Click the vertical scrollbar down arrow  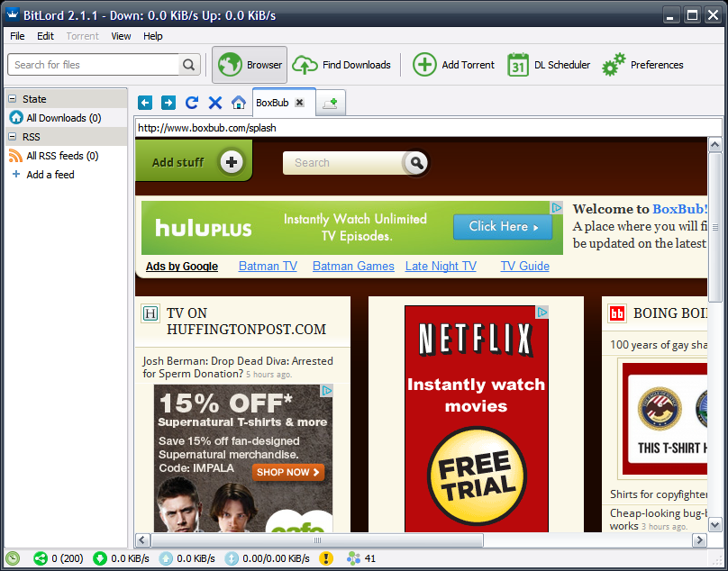coord(715,525)
